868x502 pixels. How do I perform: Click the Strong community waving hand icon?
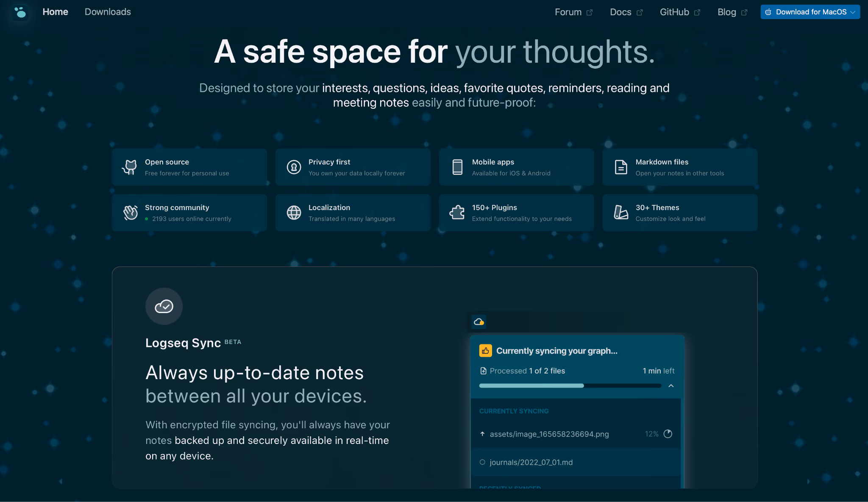point(130,213)
